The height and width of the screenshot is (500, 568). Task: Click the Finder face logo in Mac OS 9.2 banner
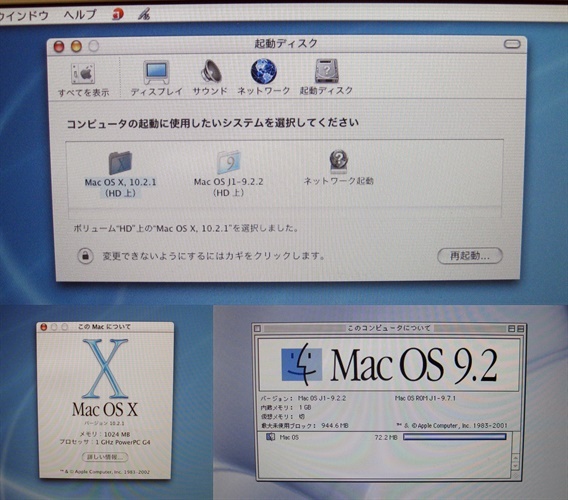[x=302, y=364]
